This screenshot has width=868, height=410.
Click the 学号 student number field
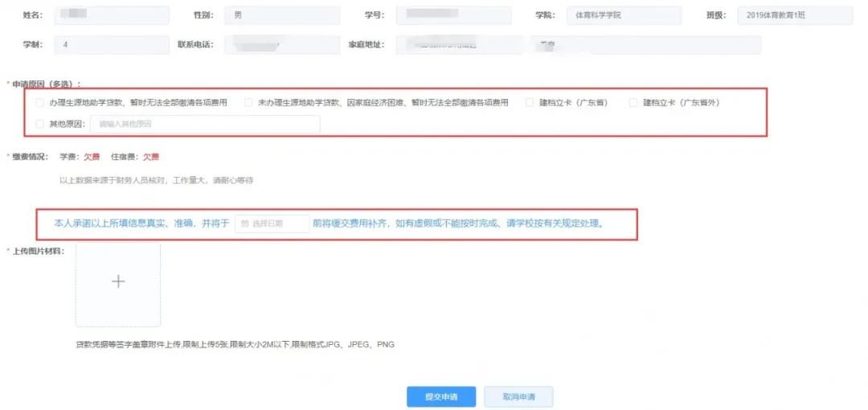(454, 15)
